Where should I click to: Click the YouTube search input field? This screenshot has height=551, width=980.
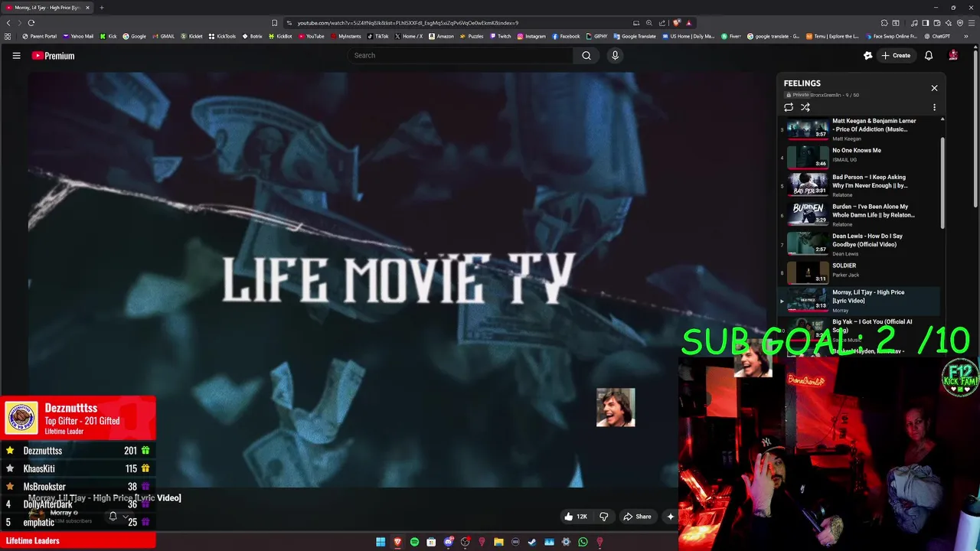click(x=459, y=55)
